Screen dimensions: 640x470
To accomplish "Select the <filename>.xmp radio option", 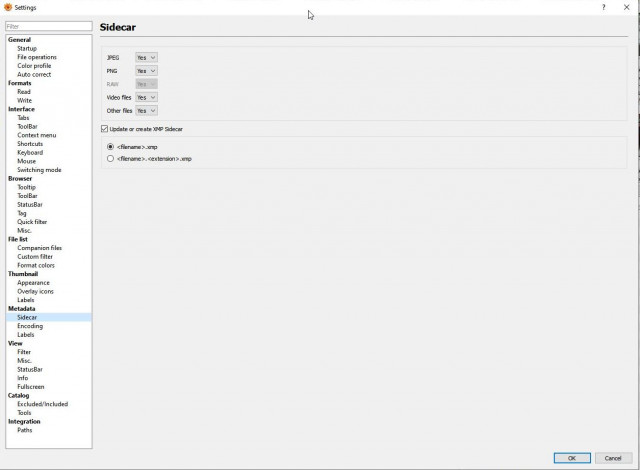I will pyautogui.click(x=110, y=146).
